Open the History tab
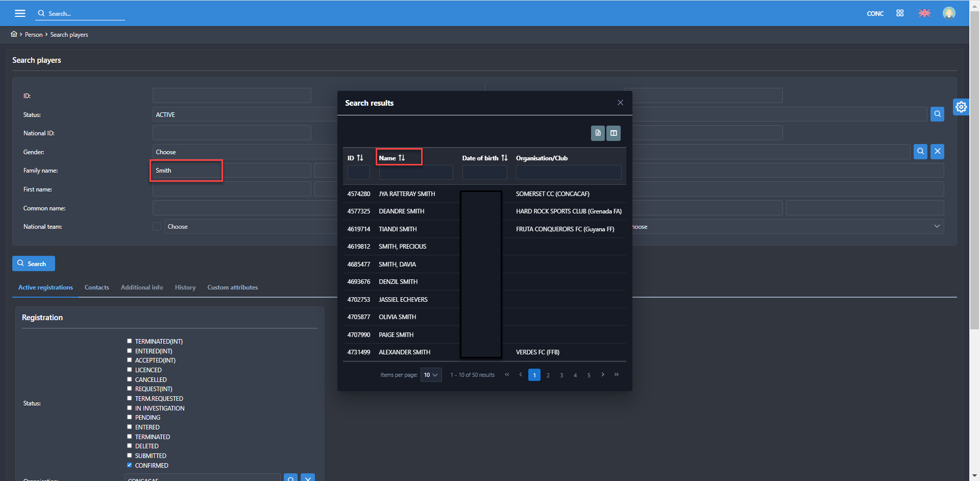980x481 pixels. pyautogui.click(x=185, y=287)
